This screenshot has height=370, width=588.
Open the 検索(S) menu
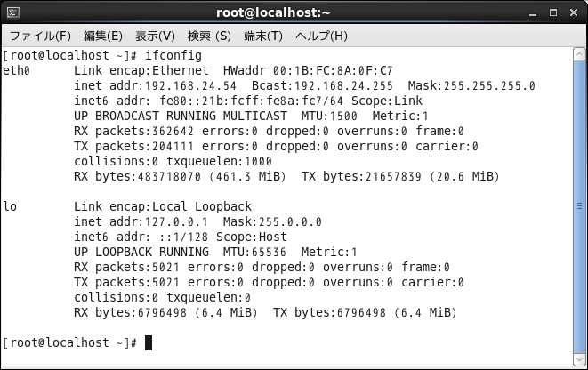click(209, 36)
